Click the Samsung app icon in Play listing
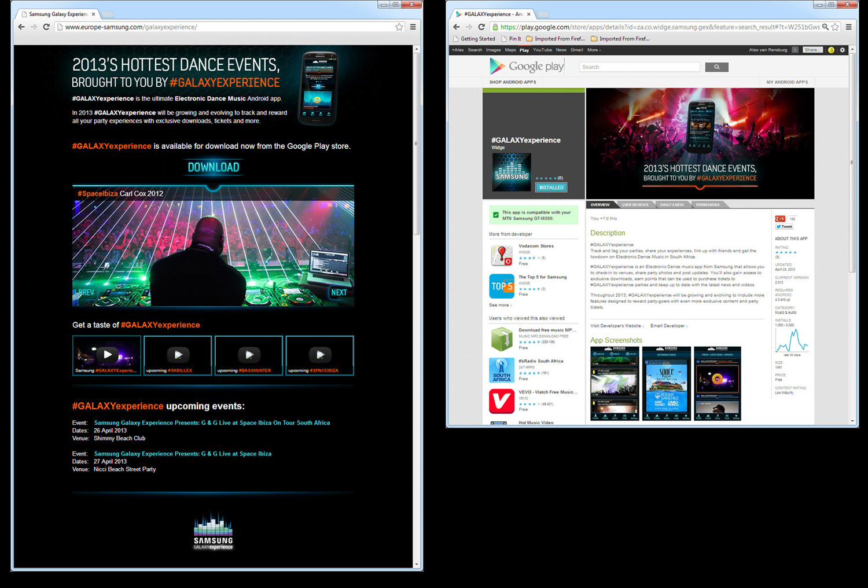 tap(512, 172)
